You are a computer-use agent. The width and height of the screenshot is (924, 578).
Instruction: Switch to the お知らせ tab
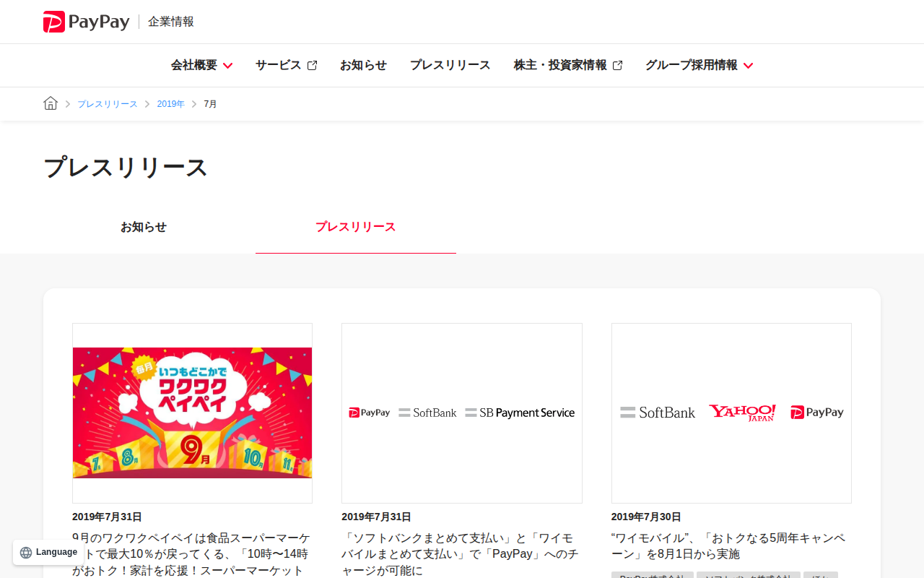pos(144,227)
